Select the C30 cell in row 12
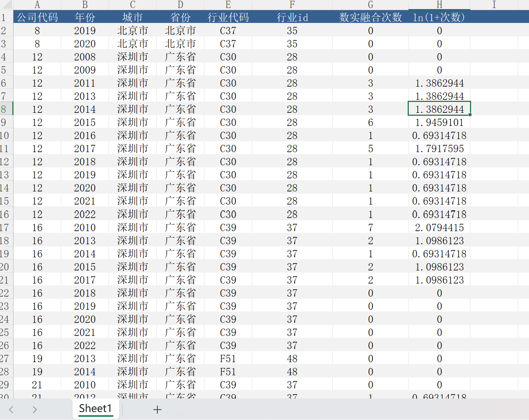529x420 pixels. [x=228, y=162]
